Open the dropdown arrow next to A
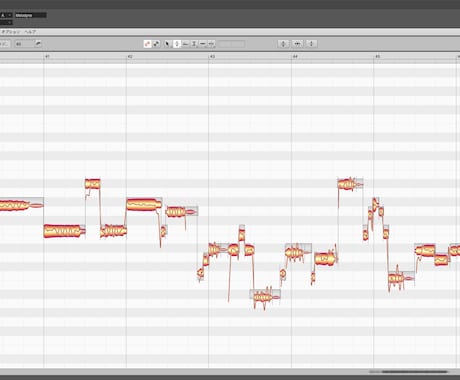 click(x=10, y=15)
